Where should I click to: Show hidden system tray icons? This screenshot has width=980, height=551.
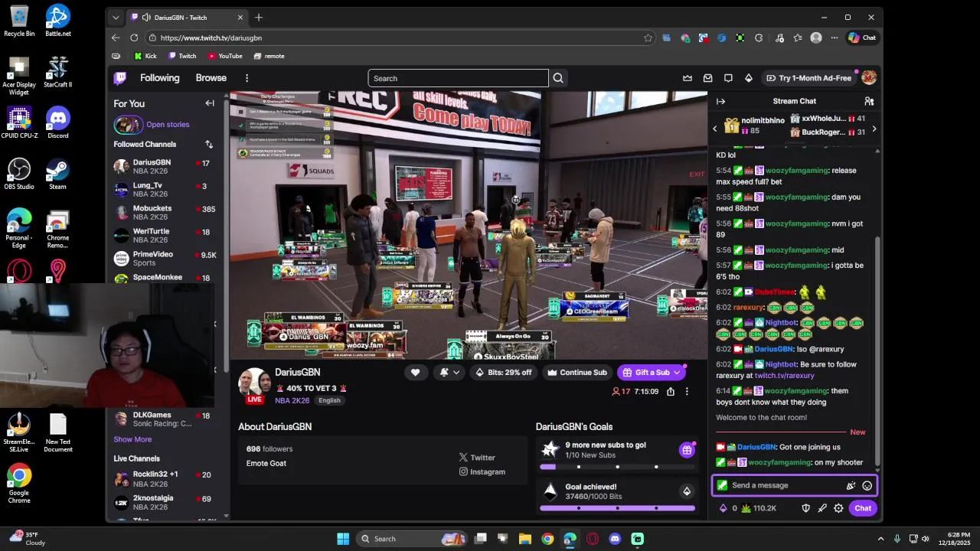pyautogui.click(x=880, y=539)
